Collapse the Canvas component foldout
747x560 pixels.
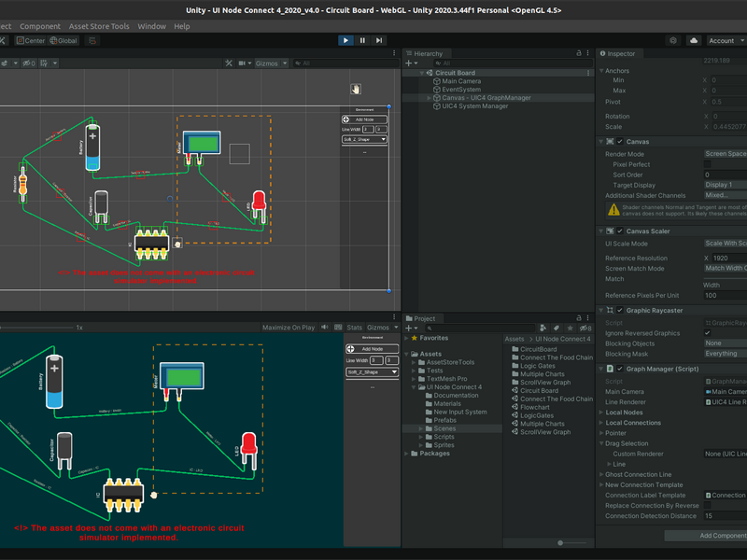601,142
